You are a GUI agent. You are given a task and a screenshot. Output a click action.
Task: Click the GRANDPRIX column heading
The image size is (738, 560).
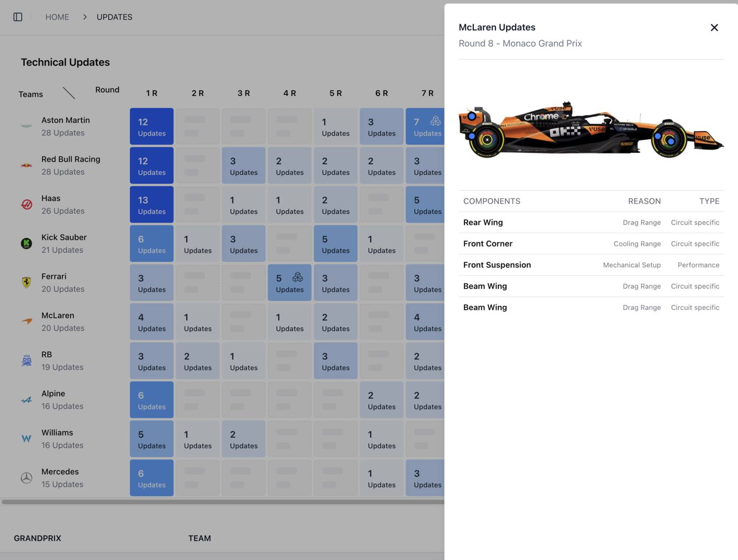point(37,538)
